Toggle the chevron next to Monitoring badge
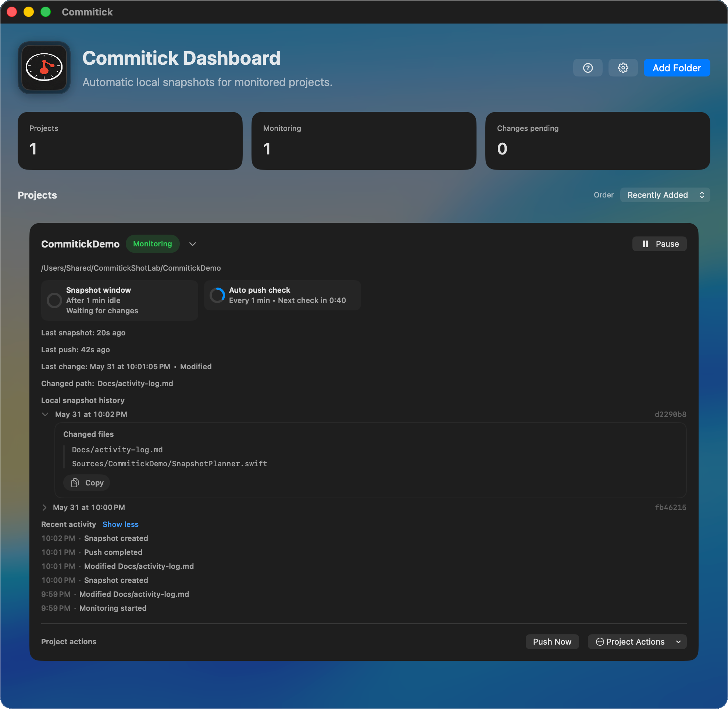728x709 pixels. click(x=193, y=244)
